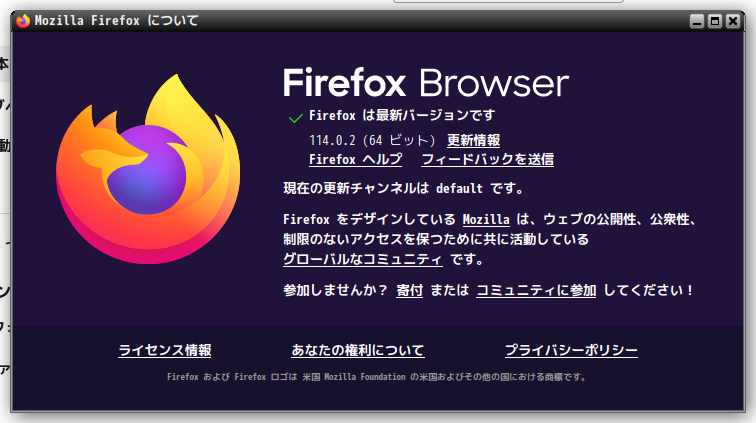Open ライセンス情報 at the bottom
The width and height of the screenshot is (756, 423).
pyautogui.click(x=165, y=350)
